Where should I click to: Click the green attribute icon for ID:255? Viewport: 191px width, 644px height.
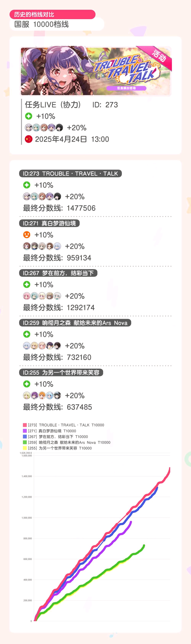[x=27, y=384]
